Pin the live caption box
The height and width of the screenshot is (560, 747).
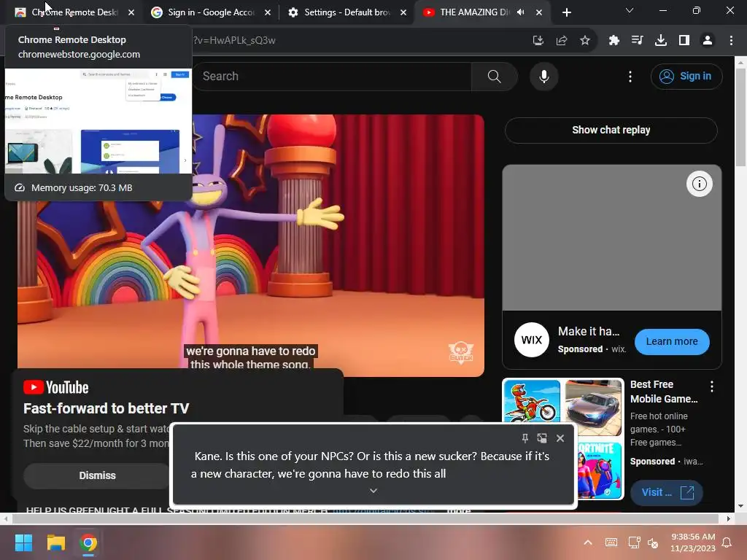coord(525,438)
